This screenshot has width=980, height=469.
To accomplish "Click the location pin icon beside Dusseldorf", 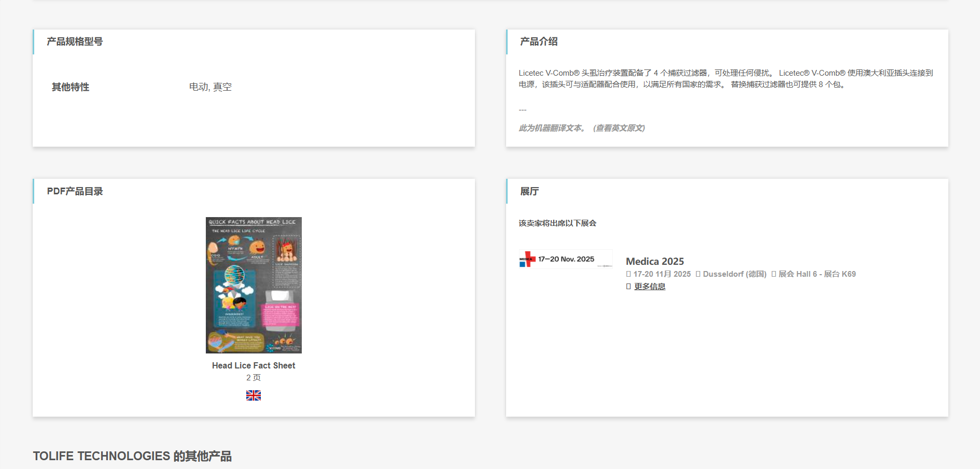I will coord(699,274).
